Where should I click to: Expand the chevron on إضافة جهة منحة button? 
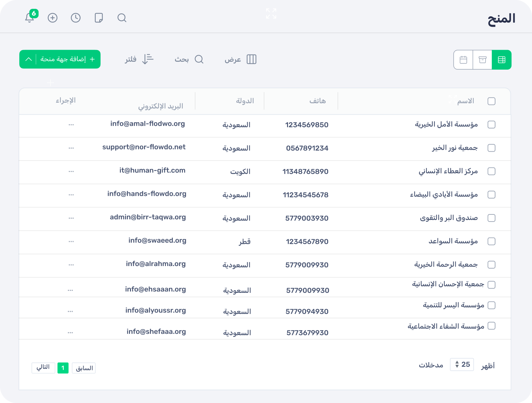point(28,59)
